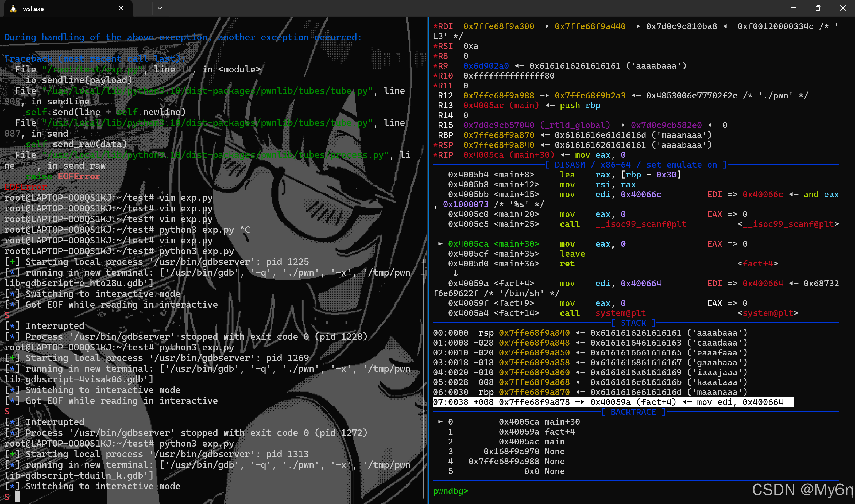Click the BACKTRACE section header
Screen dimensions: 855x504
pos(633,412)
